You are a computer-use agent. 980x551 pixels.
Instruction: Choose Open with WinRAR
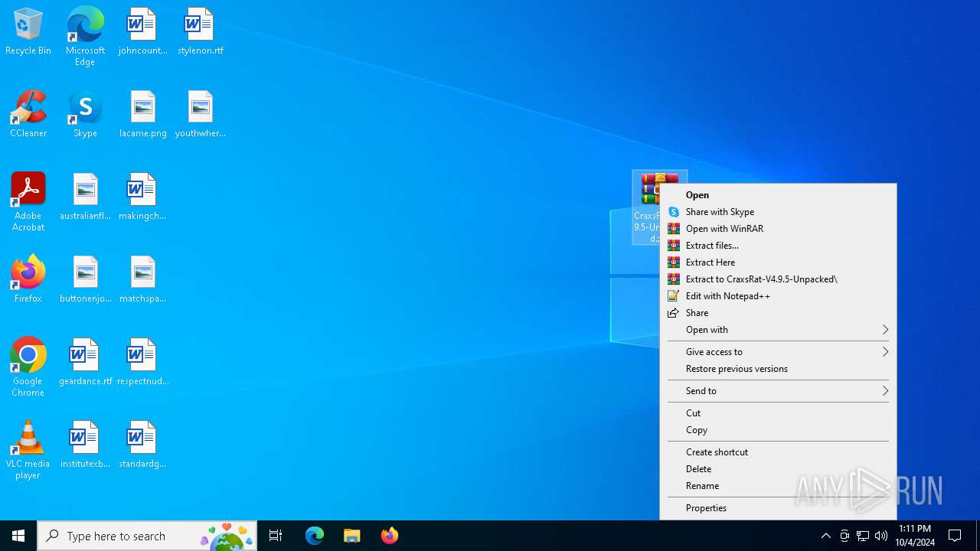coord(778,229)
